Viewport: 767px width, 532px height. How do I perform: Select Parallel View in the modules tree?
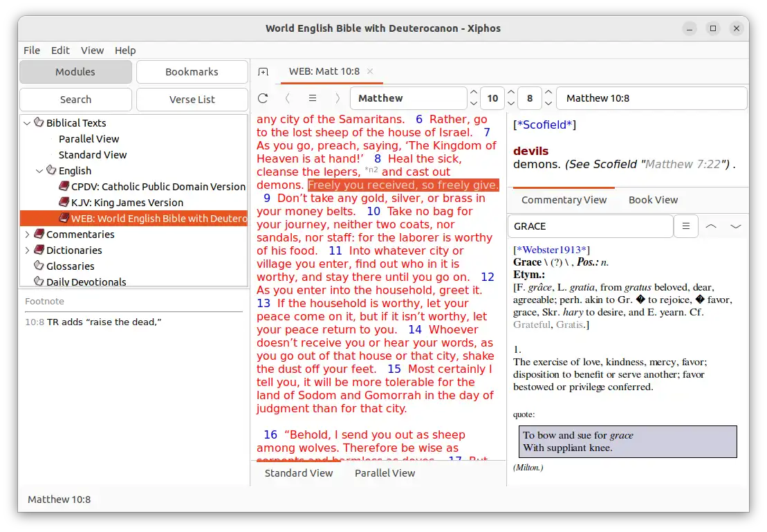[89, 139]
